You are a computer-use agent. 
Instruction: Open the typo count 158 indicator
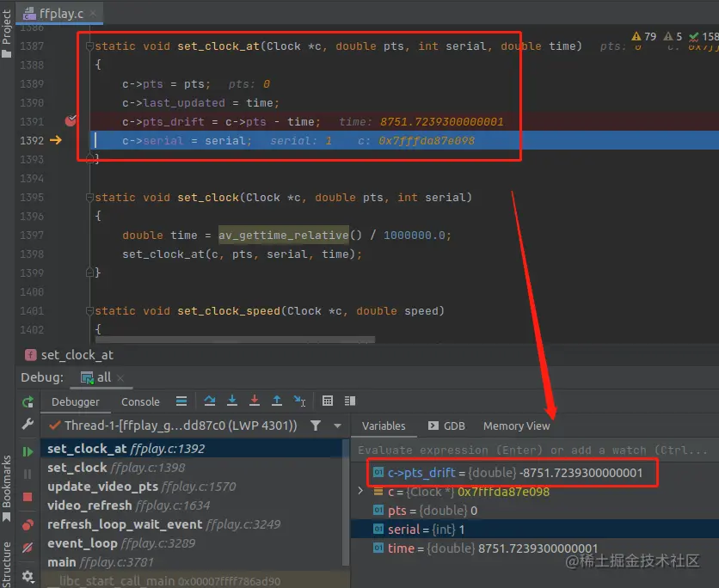click(704, 36)
